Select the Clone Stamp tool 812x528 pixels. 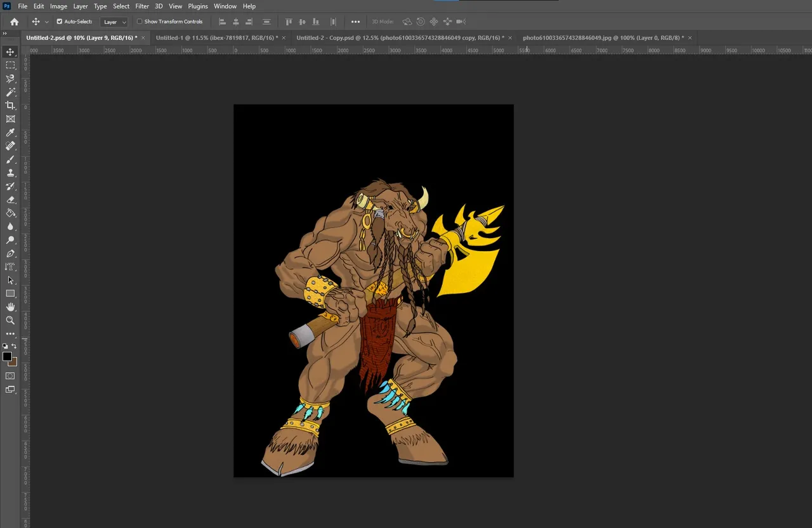tap(10, 172)
